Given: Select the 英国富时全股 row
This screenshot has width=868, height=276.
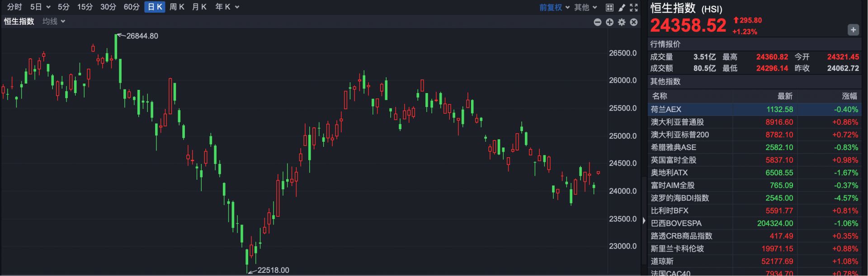Looking at the screenshot, I should coord(755,160).
